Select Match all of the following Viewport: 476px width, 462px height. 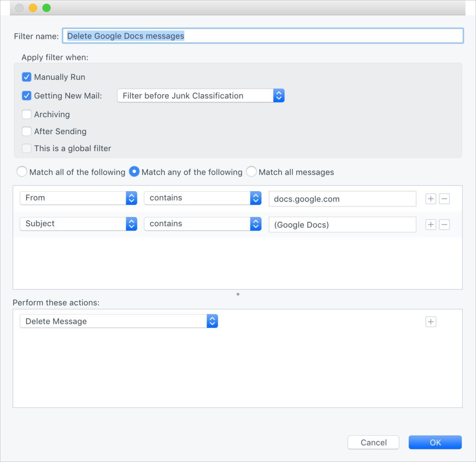click(x=22, y=172)
